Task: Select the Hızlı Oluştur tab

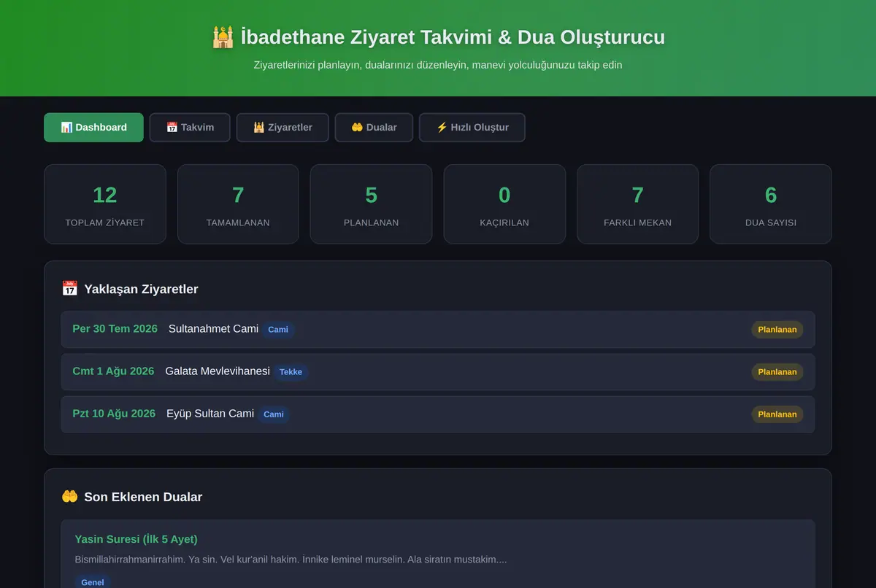Action: tap(472, 127)
